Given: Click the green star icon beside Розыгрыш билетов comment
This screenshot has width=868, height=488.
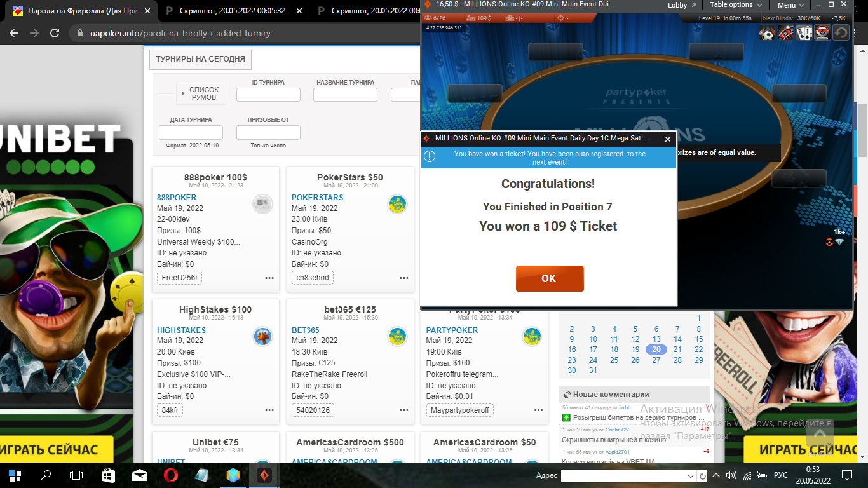Looking at the screenshot, I should coord(566,417).
